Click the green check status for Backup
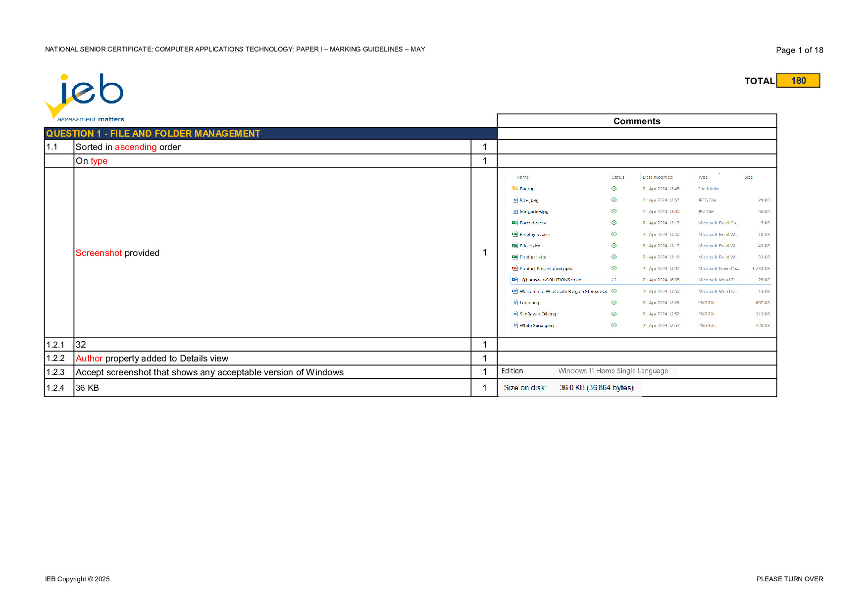The width and height of the screenshot is (868, 614). 614,189
